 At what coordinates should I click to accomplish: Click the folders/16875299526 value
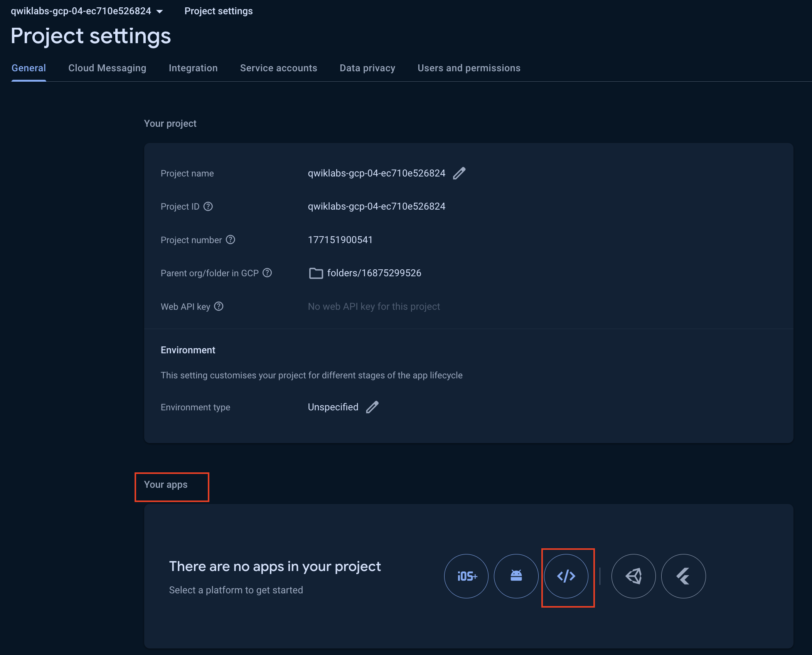click(x=374, y=273)
